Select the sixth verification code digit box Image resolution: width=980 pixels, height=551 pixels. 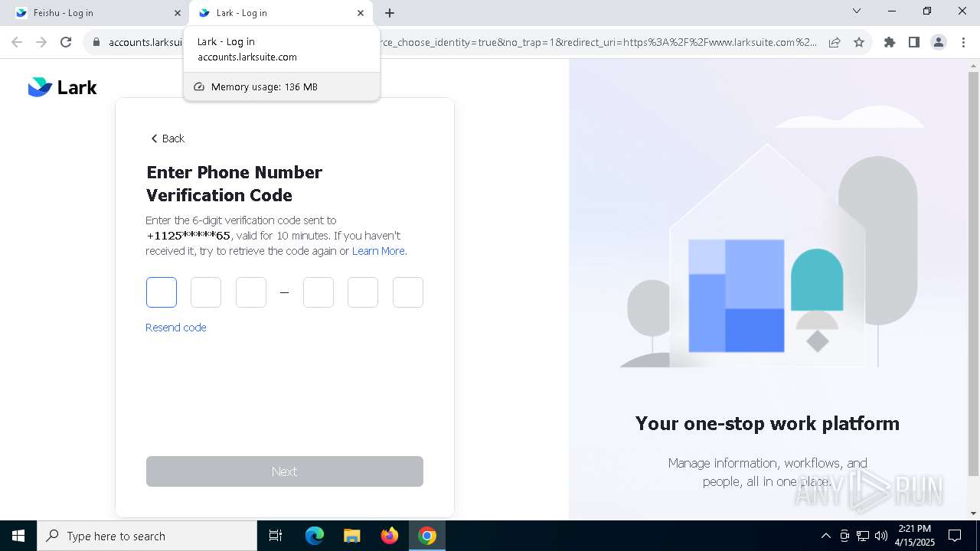pos(408,292)
